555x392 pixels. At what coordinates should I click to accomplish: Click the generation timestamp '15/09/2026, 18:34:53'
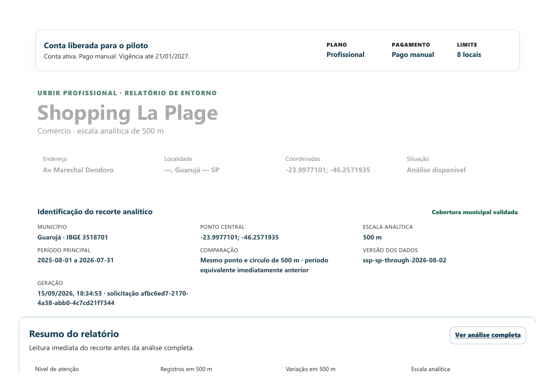click(70, 294)
